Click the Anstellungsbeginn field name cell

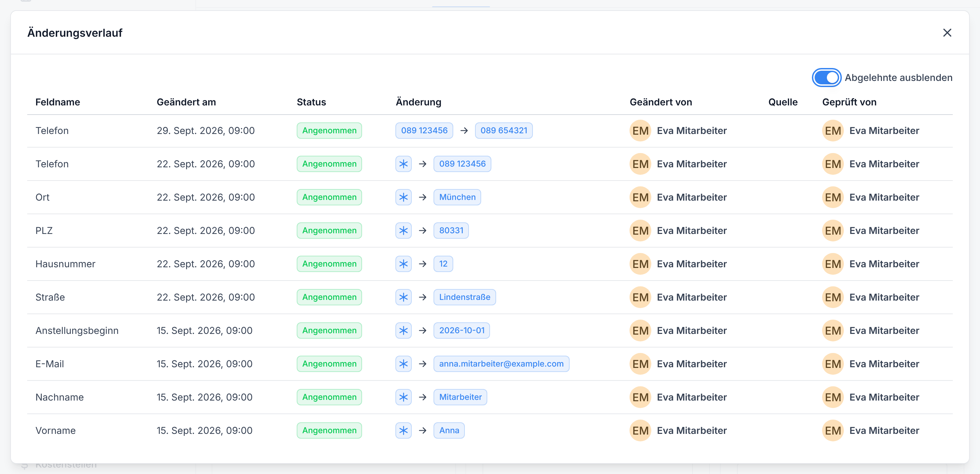pos(77,331)
